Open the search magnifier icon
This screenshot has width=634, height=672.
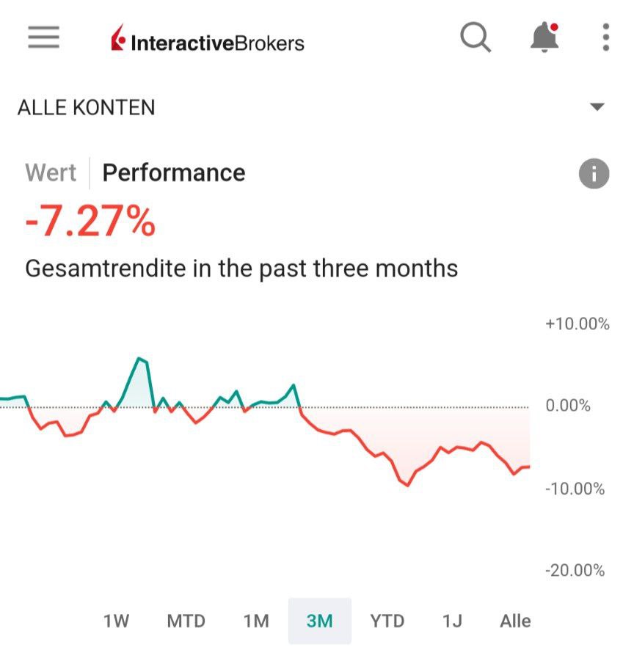(x=475, y=37)
